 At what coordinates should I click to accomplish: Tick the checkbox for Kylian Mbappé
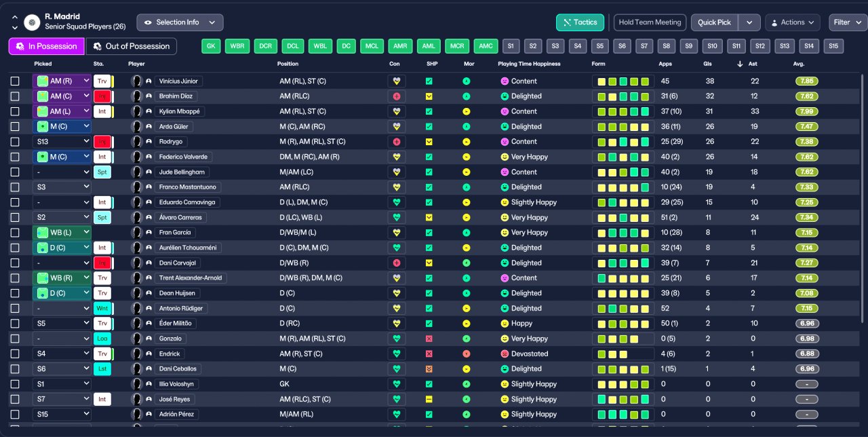tap(15, 111)
